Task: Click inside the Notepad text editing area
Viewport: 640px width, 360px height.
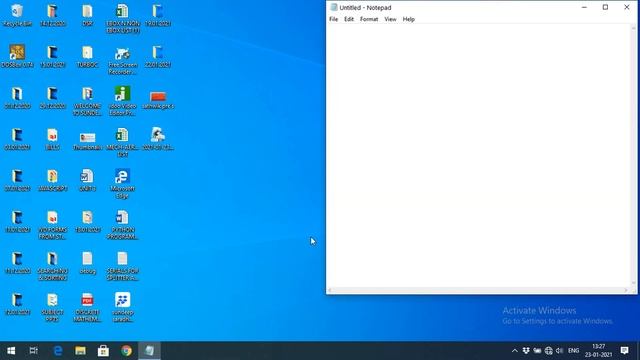Action: (x=478, y=156)
